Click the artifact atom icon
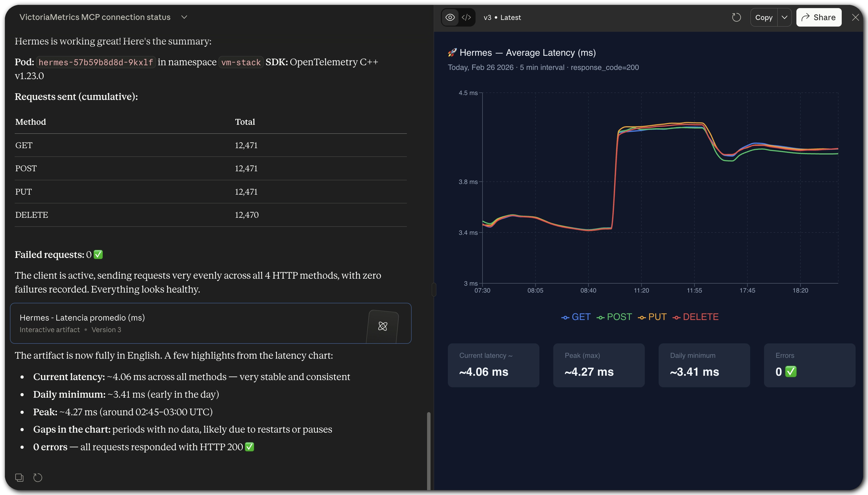 pyautogui.click(x=383, y=326)
